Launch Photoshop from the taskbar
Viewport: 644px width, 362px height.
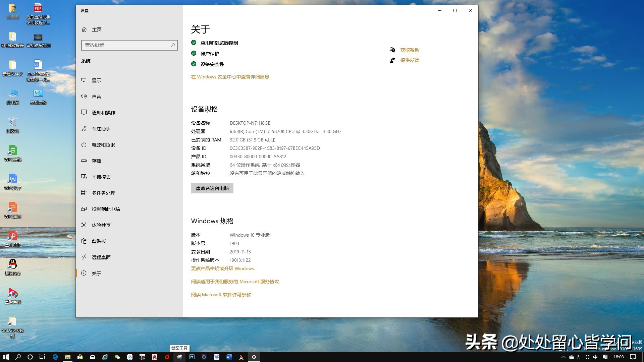[x=192, y=357]
